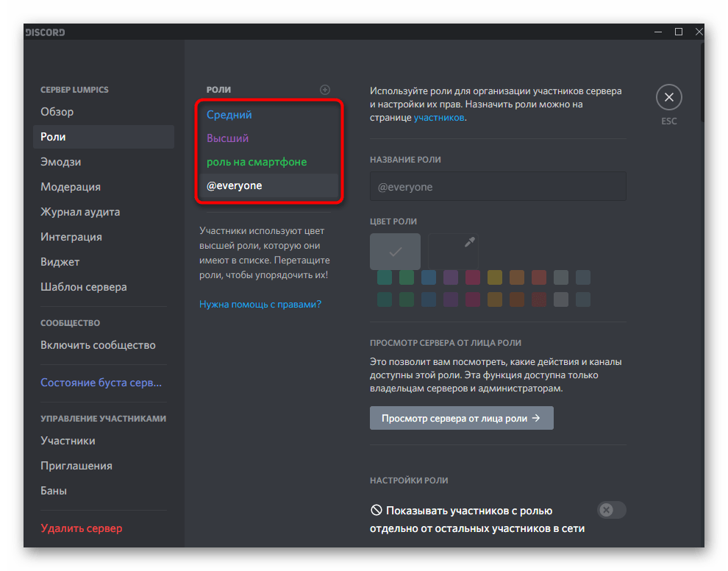728x571 pixels.
Task: Follow the участников page link
Action: pos(438,117)
